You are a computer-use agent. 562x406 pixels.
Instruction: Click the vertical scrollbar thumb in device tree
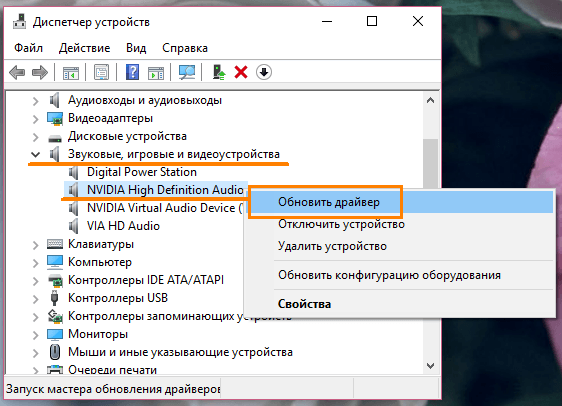click(430, 164)
